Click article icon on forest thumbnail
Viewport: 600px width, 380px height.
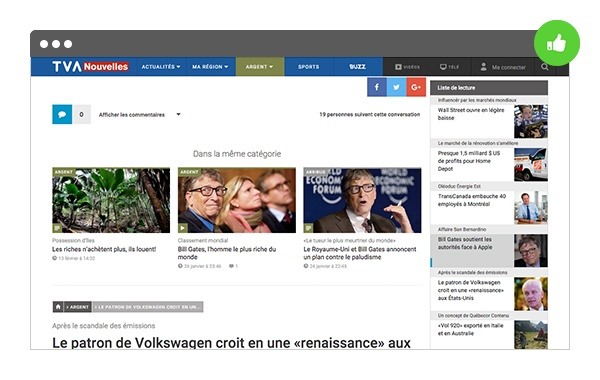point(57,228)
